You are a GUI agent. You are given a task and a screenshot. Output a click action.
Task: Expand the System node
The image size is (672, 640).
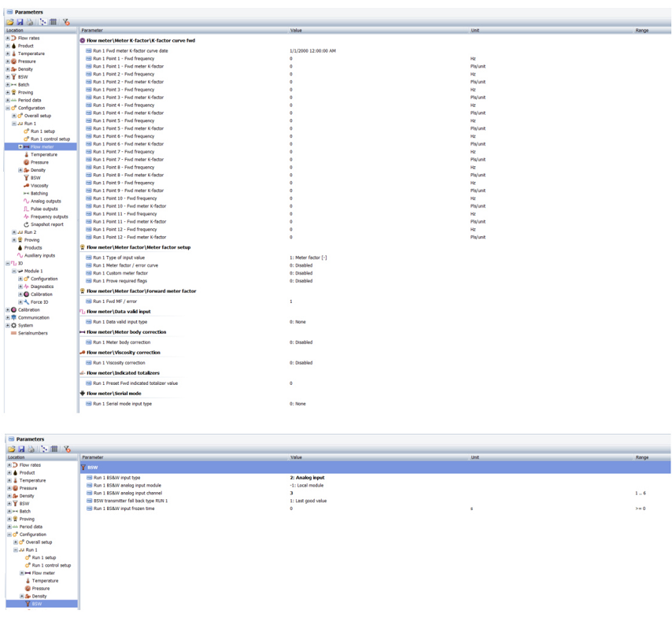[7, 325]
